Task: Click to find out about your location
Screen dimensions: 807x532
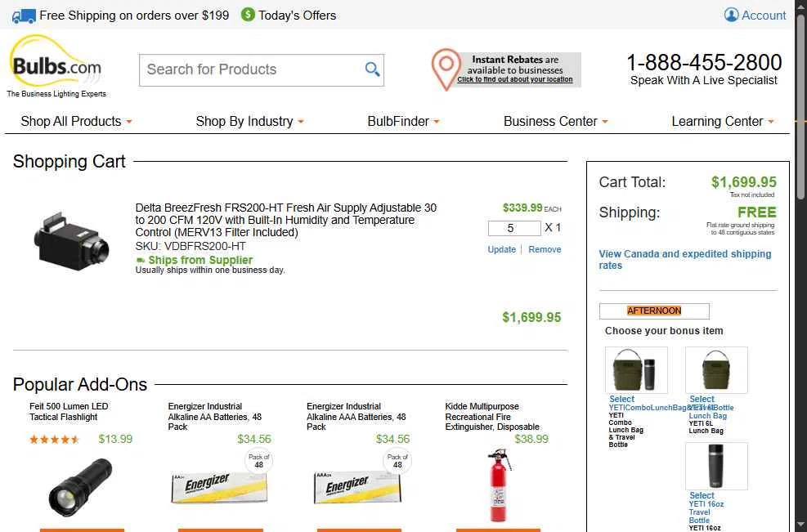Action: [514, 80]
